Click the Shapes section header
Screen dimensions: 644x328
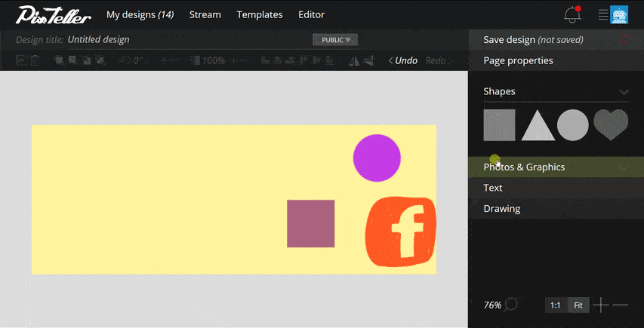tap(556, 91)
